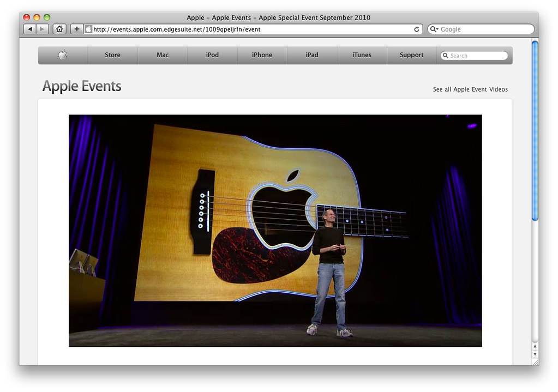This screenshot has width=558, height=392.
Task: Click the magnifier icon in Apple's search box
Action: (446, 56)
